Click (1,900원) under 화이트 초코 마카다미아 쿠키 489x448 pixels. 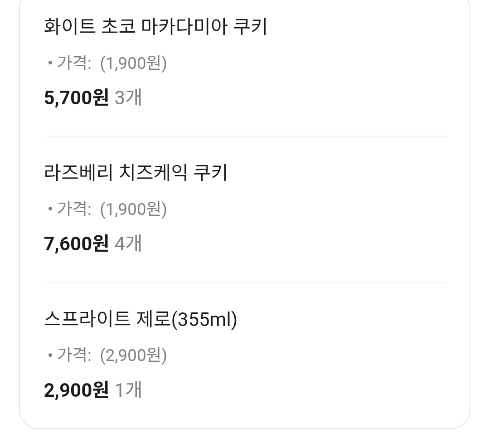(133, 63)
